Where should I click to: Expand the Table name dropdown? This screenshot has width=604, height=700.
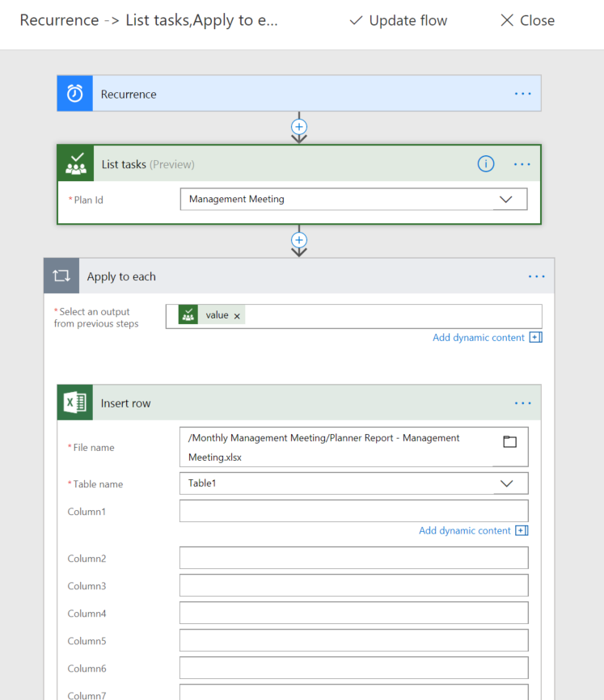click(x=507, y=483)
